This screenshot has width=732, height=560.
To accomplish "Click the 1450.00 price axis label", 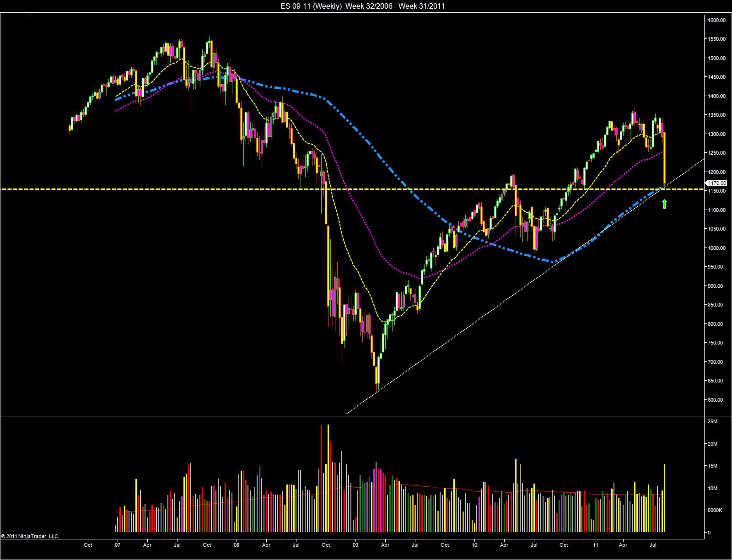I will point(717,77).
